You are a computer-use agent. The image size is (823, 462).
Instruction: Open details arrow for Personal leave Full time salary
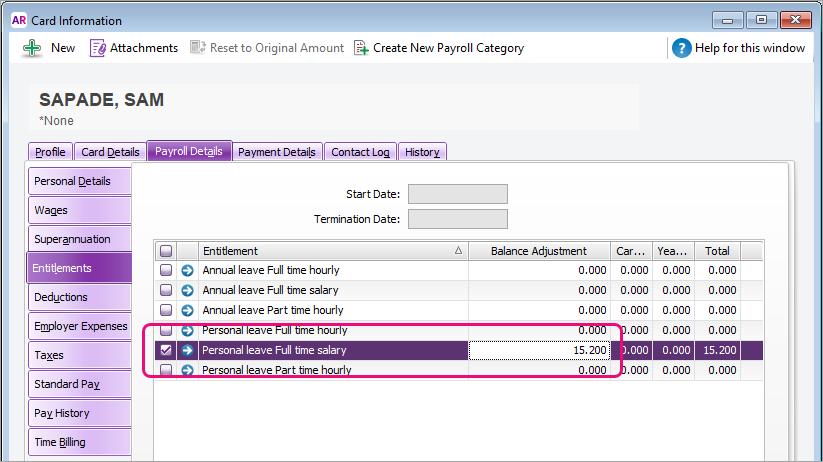pyautogui.click(x=187, y=350)
